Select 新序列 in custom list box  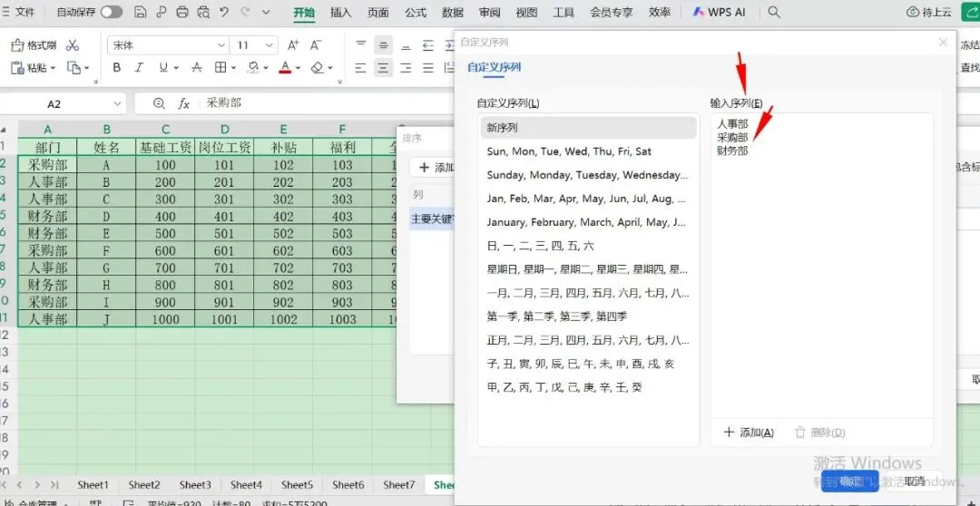coord(588,128)
